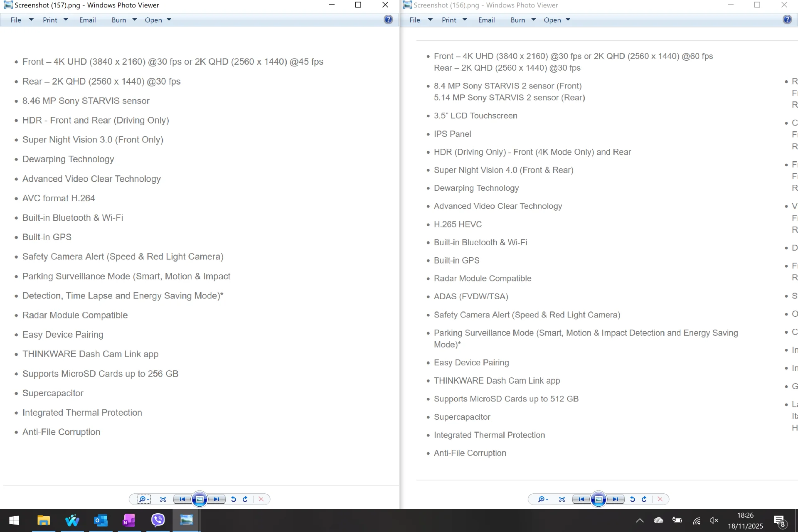Open File Explorer from taskbar

(44, 520)
